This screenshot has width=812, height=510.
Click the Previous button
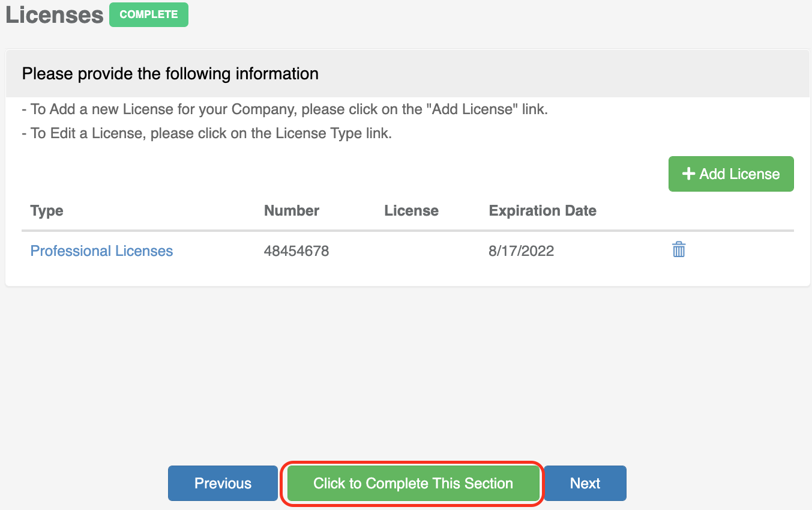pyautogui.click(x=223, y=484)
